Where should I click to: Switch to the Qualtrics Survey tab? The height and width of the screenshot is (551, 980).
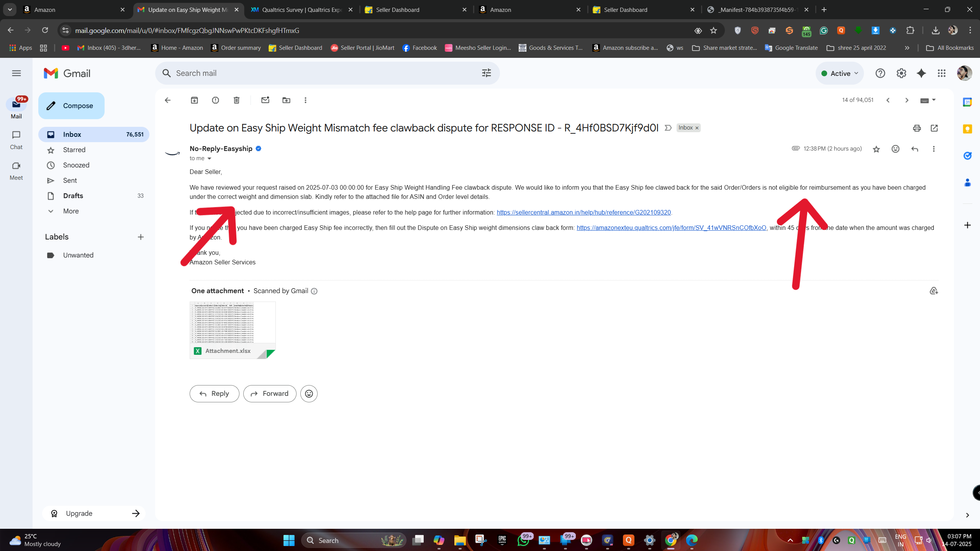point(302,10)
